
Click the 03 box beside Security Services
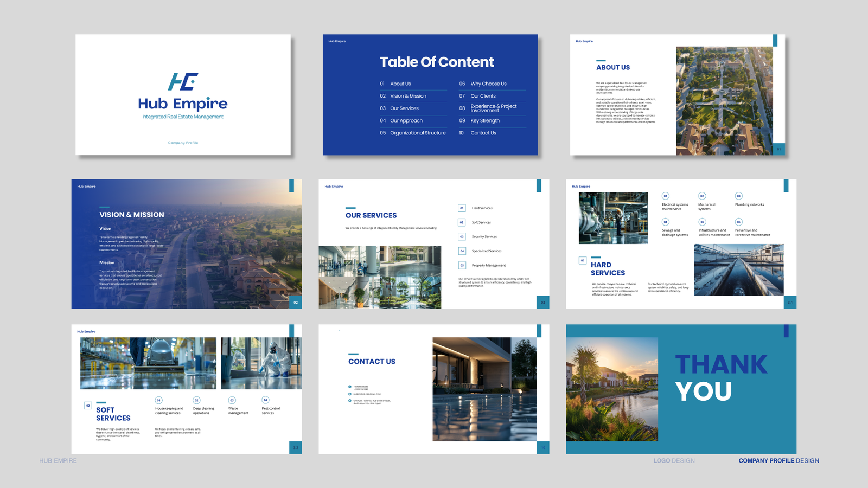coord(462,236)
